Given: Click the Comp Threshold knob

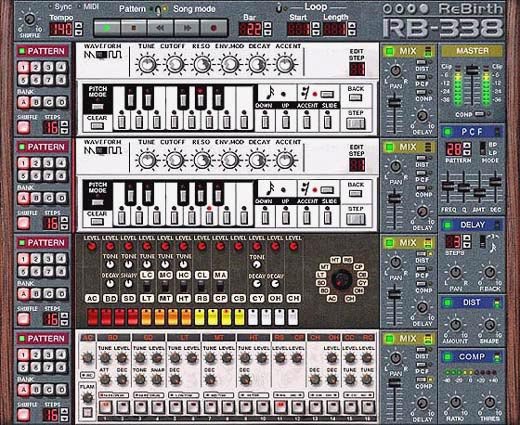Looking at the screenshot, I should (x=489, y=402).
